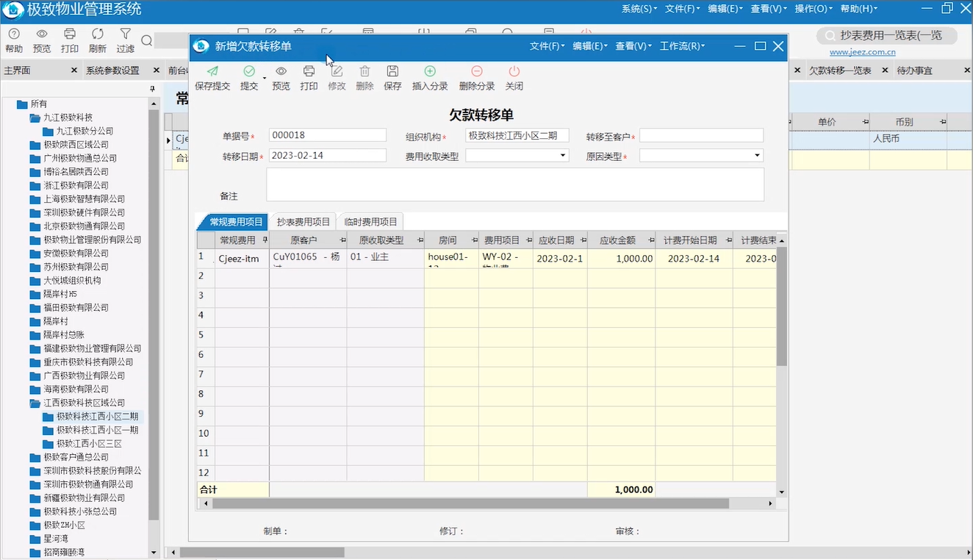Select the 极致科技江西小区一期 tree item

pyautogui.click(x=97, y=430)
